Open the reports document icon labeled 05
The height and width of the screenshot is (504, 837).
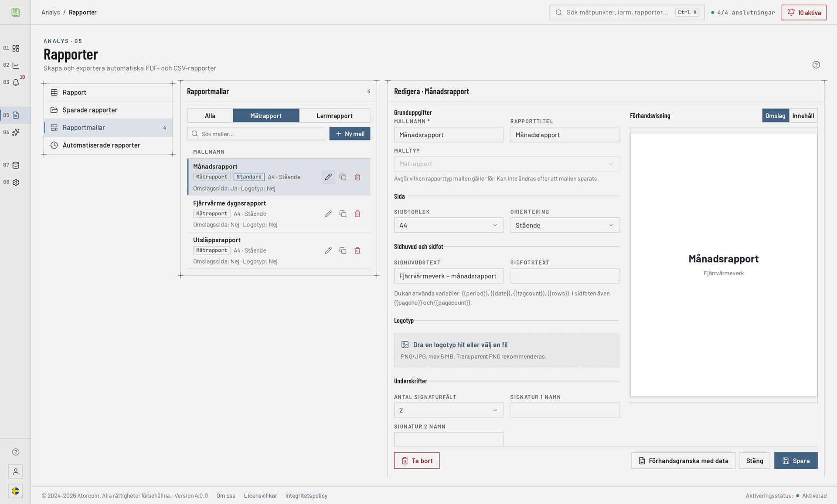[x=16, y=115]
